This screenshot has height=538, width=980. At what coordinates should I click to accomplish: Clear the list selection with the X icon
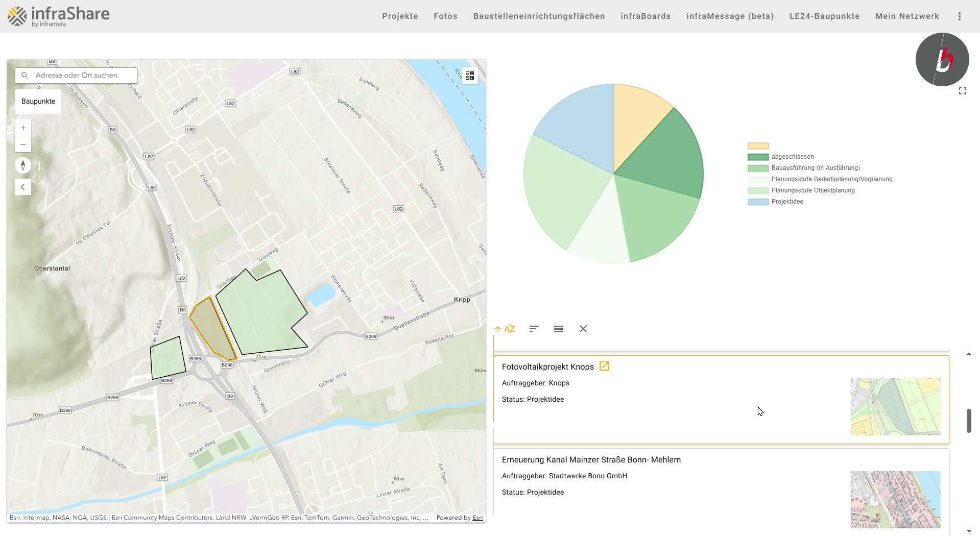click(583, 329)
